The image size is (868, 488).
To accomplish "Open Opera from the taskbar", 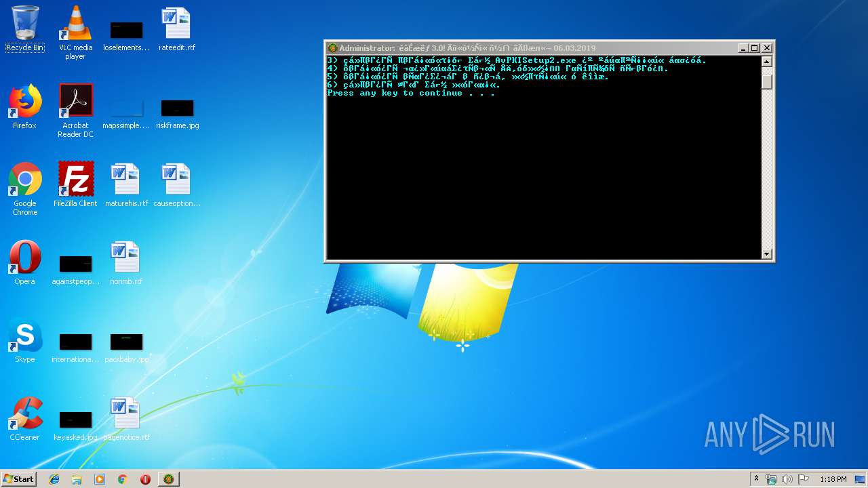I will coord(145,479).
